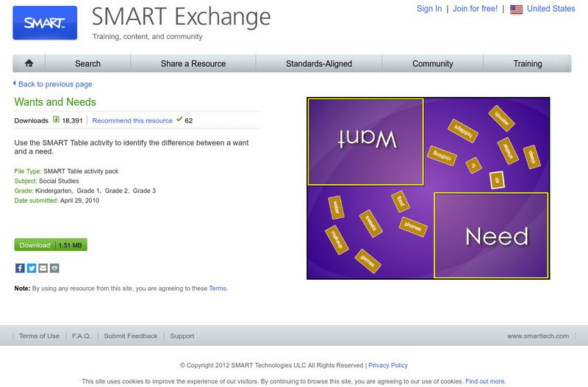Open the Search menu

(87, 64)
